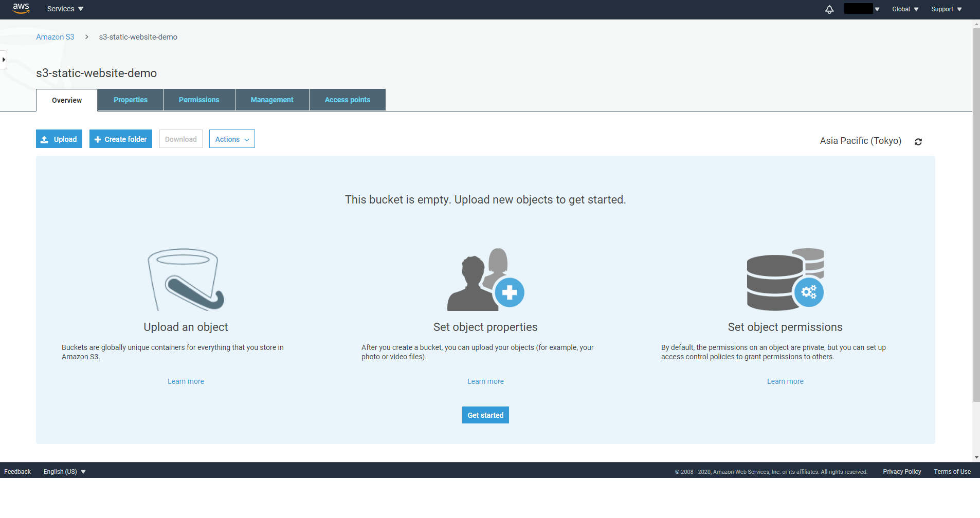Switch to the Permissions tab
This screenshot has height=518, width=980.
tap(199, 100)
